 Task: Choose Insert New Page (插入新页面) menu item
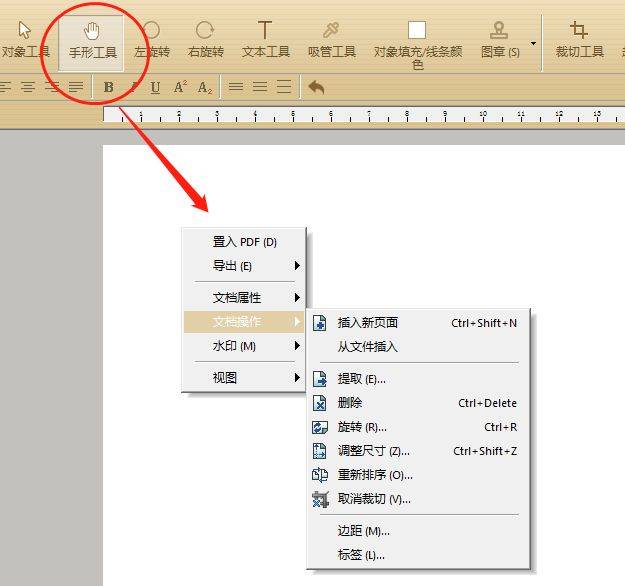(x=418, y=323)
